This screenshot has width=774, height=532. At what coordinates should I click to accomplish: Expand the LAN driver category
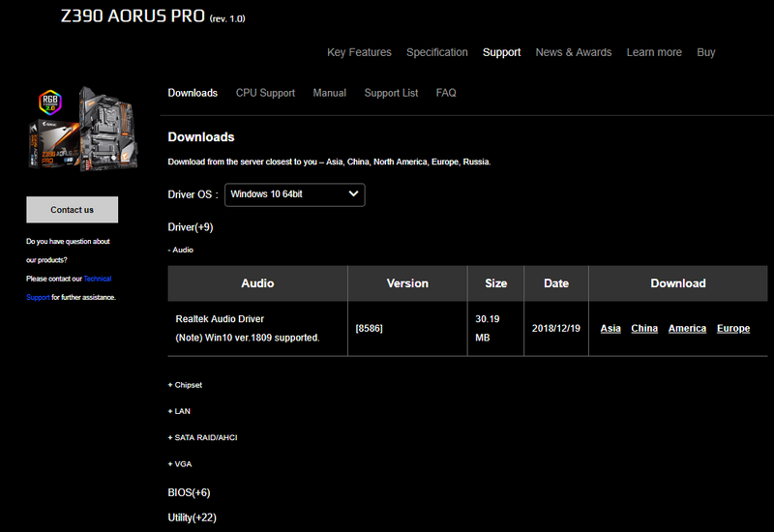(179, 411)
